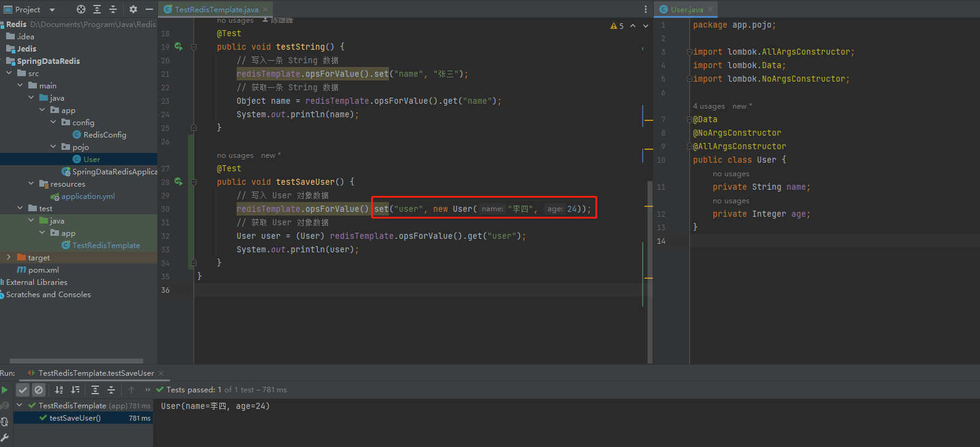Sort tests by duration
This screenshot has height=447, width=980.
75,390
